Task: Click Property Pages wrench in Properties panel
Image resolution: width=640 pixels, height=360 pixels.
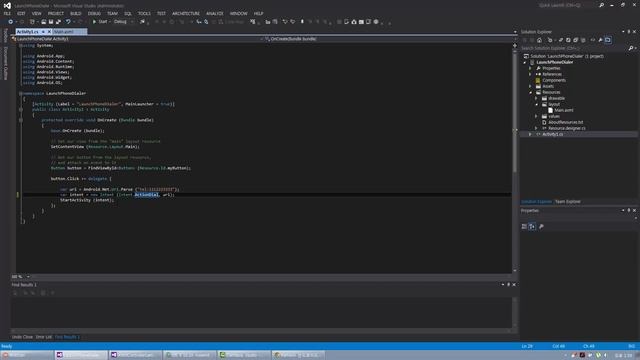Action: point(541,227)
